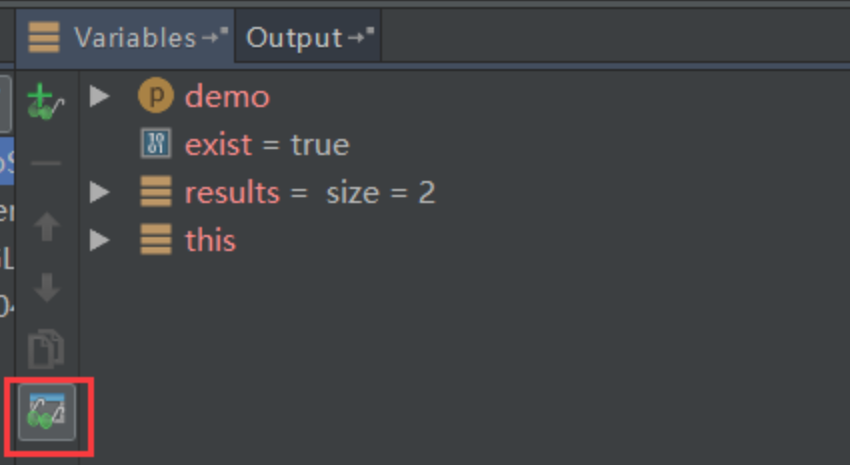The image size is (850, 466).
Task: Expand the results variable node
Action: pos(100,192)
